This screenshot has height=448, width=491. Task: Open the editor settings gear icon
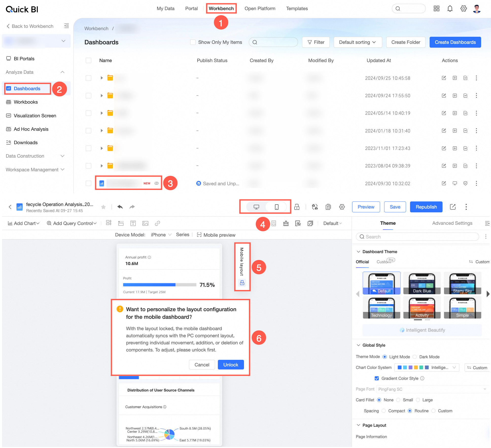pos(342,207)
